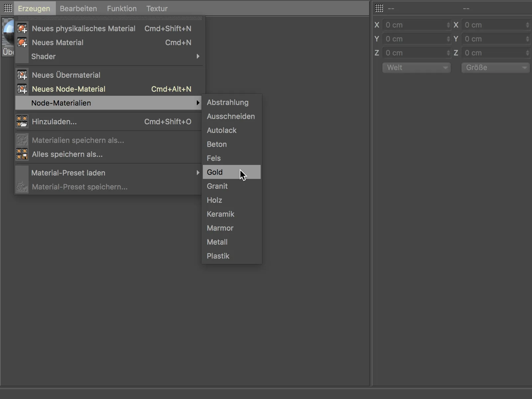This screenshot has height=399, width=532.
Task: Click the Alles speichern als icon
Action: pyautogui.click(x=22, y=154)
